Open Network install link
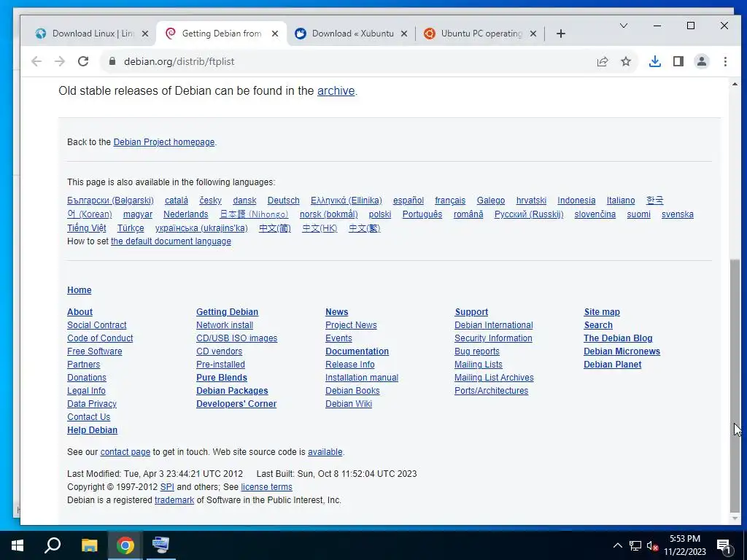This screenshot has width=747, height=560. [225, 325]
